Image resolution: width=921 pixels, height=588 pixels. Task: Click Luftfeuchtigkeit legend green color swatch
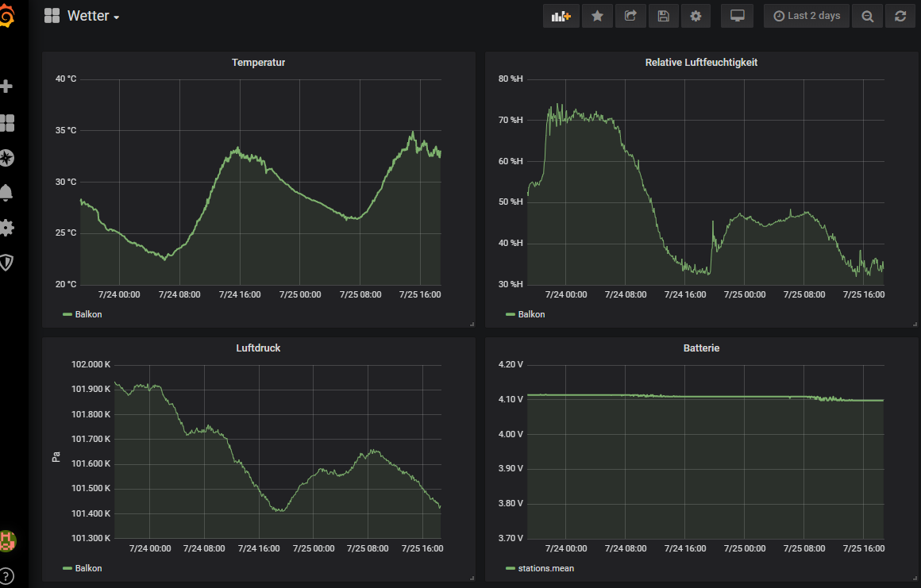pyautogui.click(x=510, y=314)
